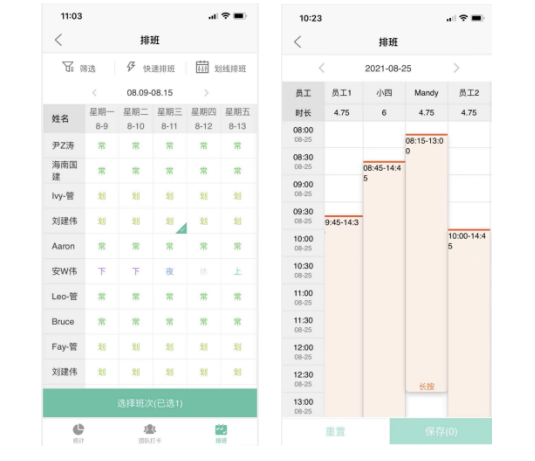Tap the Bruce name row
The image size is (535, 461).
[x=64, y=321]
